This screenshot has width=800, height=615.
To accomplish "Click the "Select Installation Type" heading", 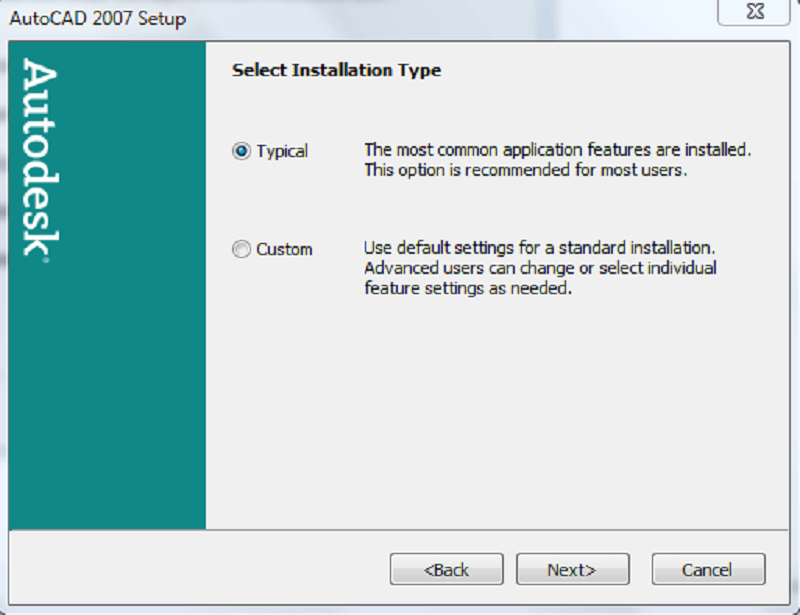I will coord(336,70).
